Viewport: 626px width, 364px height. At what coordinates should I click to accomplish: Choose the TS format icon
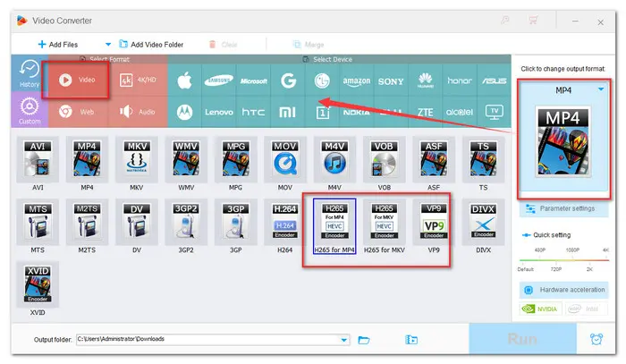click(483, 159)
